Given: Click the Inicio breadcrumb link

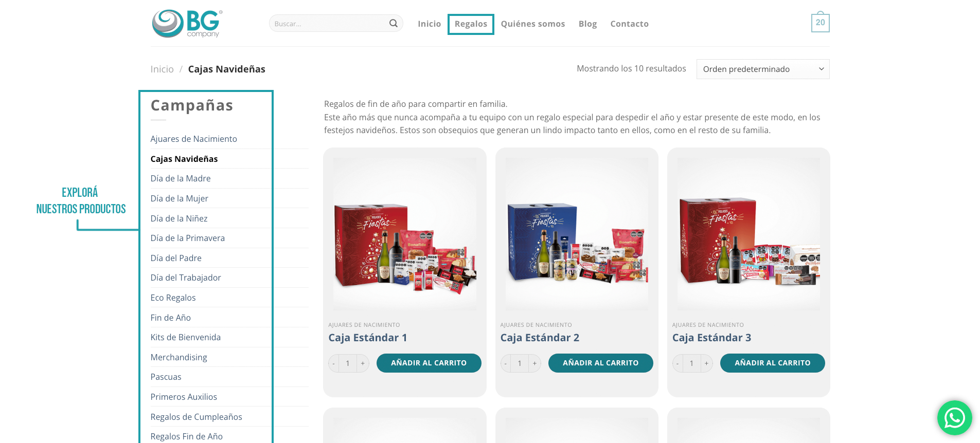Looking at the screenshot, I should tap(162, 69).
